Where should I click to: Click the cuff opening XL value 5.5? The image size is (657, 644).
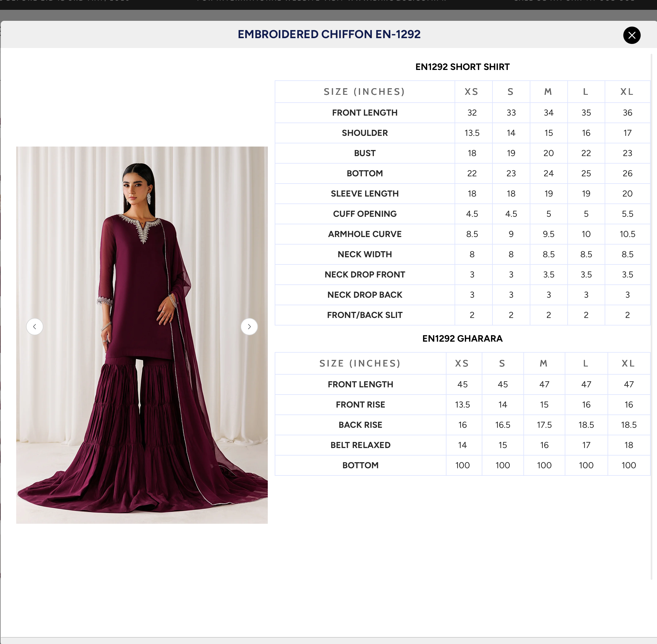point(627,214)
